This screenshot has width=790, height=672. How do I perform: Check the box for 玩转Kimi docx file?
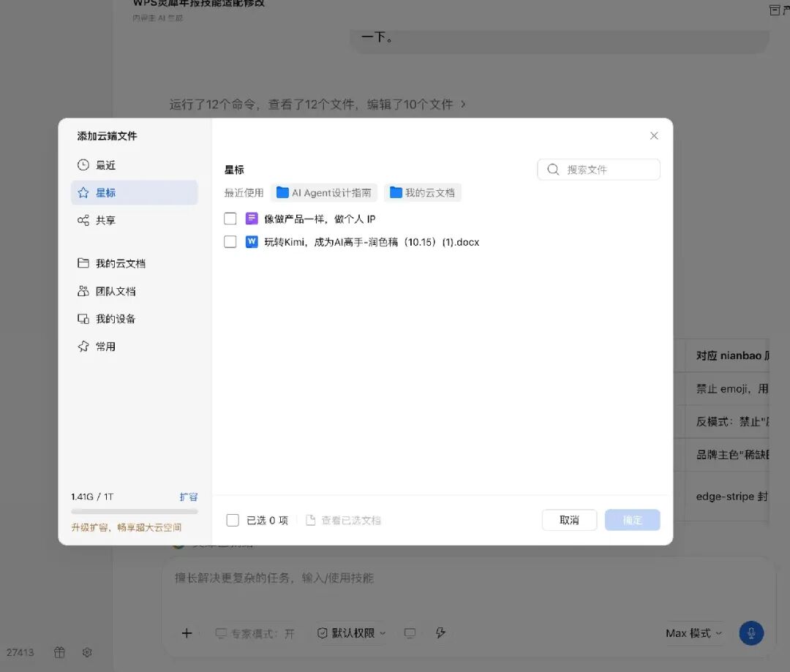(x=230, y=242)
